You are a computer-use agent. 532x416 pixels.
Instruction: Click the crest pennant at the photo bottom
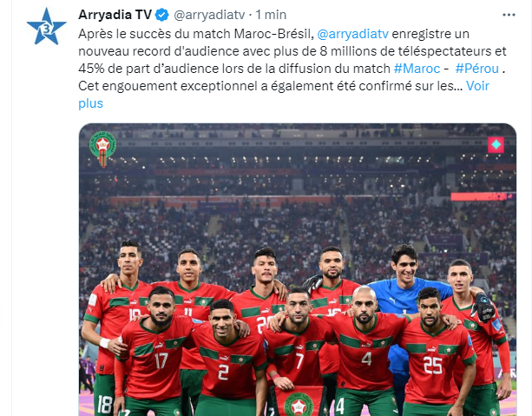[299, 400]
